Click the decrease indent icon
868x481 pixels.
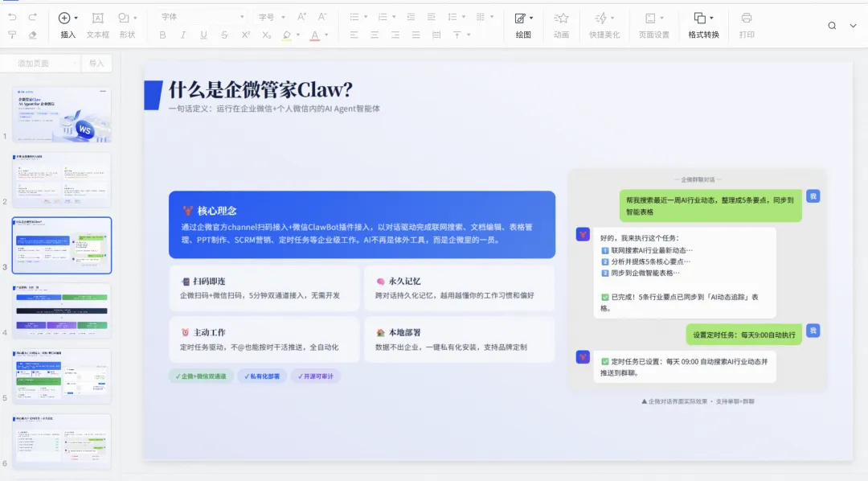point(411,17)
